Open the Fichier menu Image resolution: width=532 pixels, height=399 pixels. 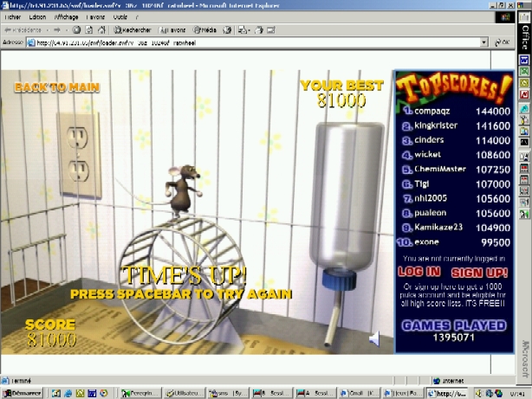point(13,16)
